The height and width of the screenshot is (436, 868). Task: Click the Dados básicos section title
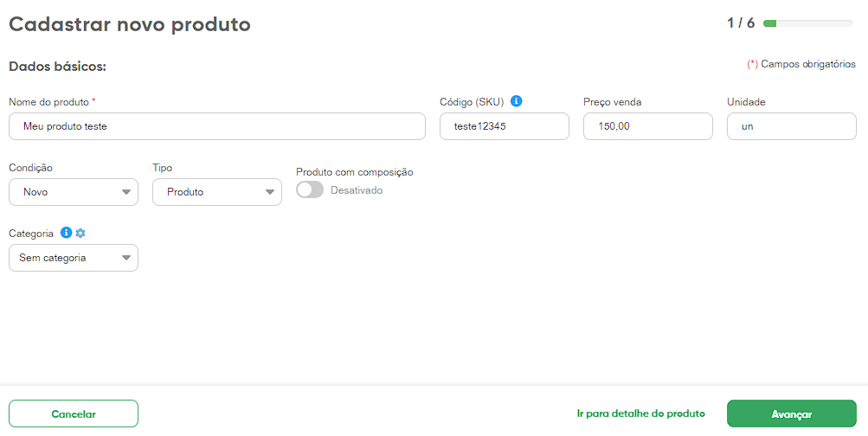click(57, 67)
